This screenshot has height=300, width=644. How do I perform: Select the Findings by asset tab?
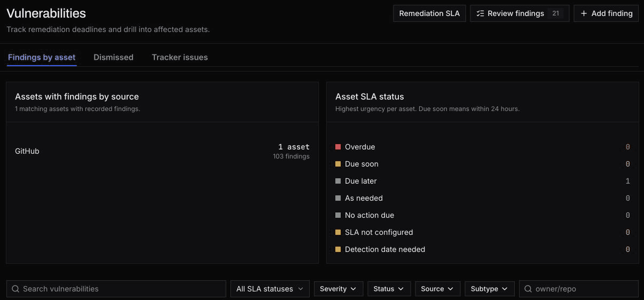[x=42, y=57]
